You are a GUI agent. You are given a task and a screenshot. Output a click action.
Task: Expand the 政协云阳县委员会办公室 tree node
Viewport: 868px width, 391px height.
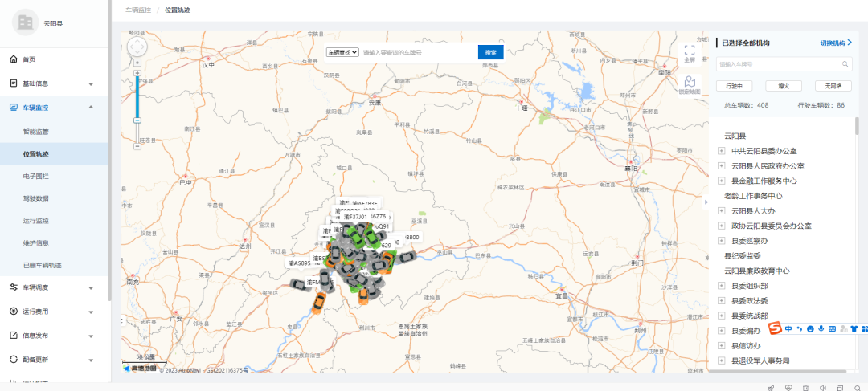tap(721, 226)
